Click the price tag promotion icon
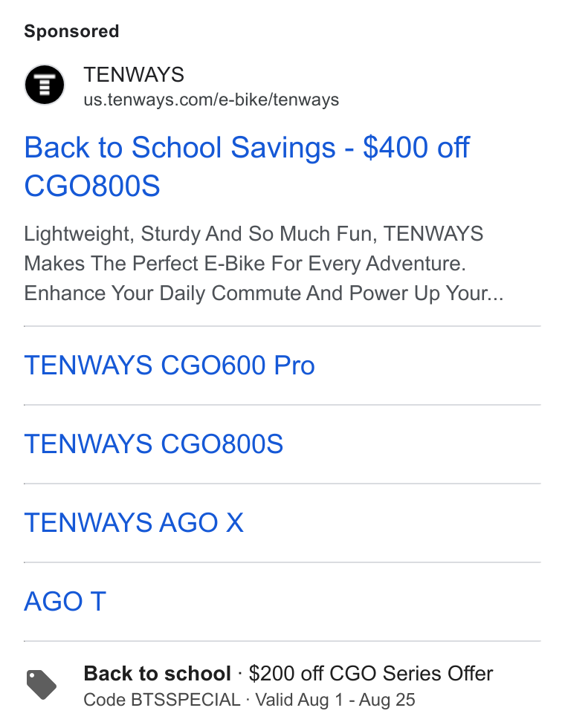The width and height of the screenshot is (565, 728). [x=42, y=685]
